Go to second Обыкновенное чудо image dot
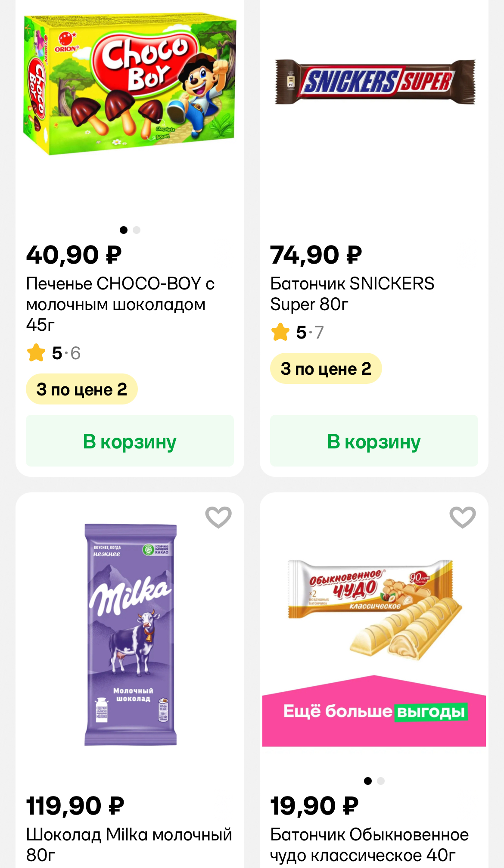 pos(381,781)
